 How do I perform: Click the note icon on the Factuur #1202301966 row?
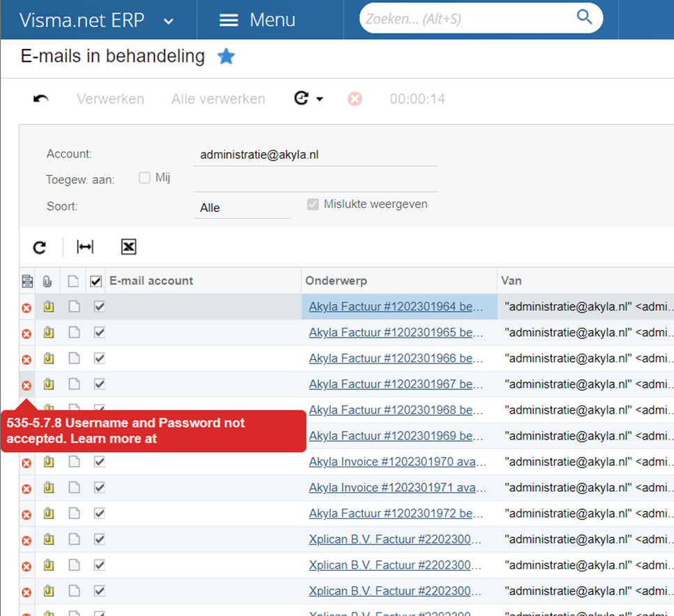(75, 358)
